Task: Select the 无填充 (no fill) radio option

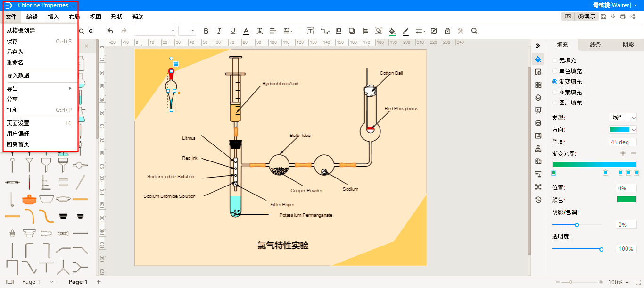Action: pos(554,60)
